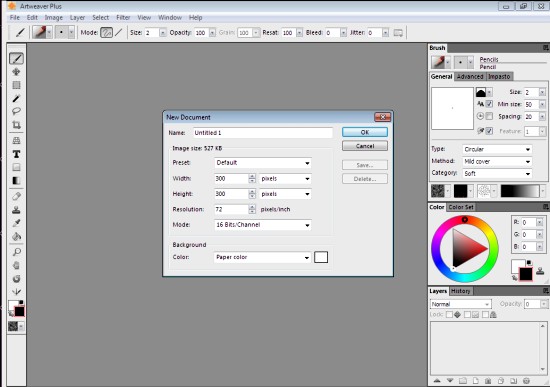Select the Shape tool below Text
Image resolution: width=550 pixels, height=387 pixels.
[x=16, y=167]
